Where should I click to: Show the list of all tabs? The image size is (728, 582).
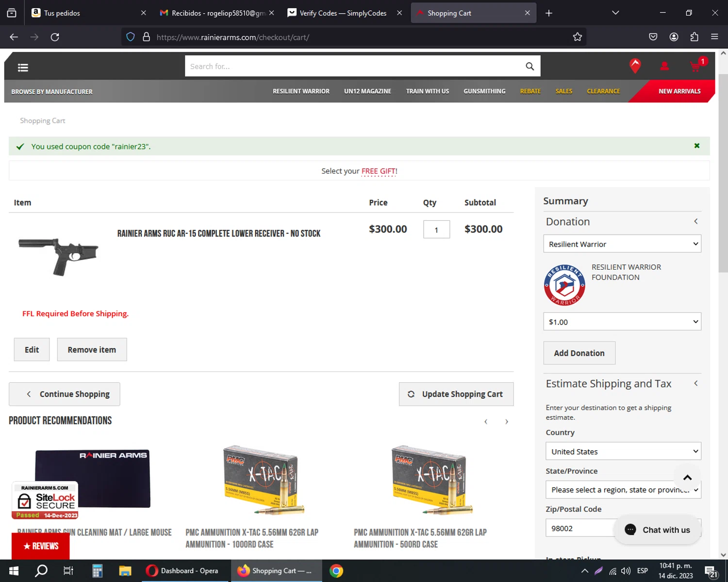pyautogui.click(x=615, y=13)
